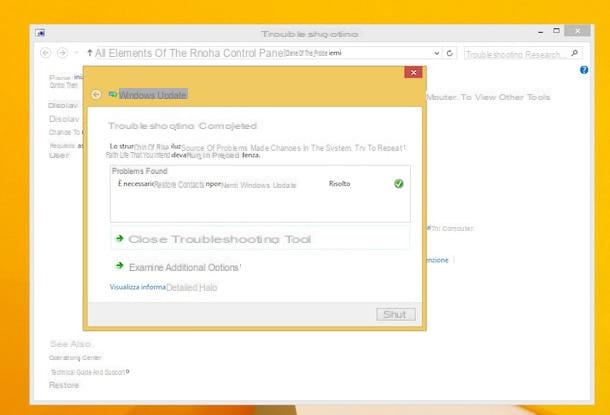Click the Windows Update problem row in results list

260,184
